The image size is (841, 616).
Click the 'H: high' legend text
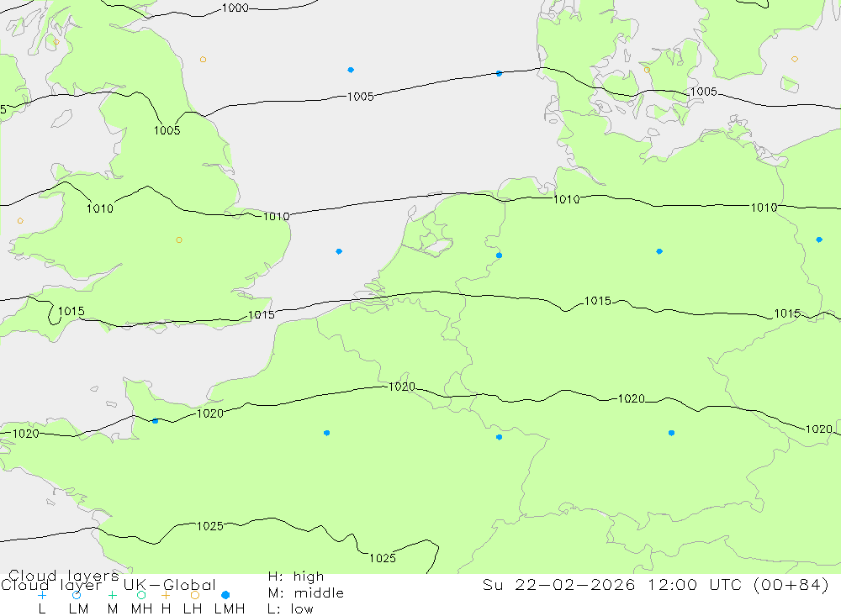pos(296,577)
